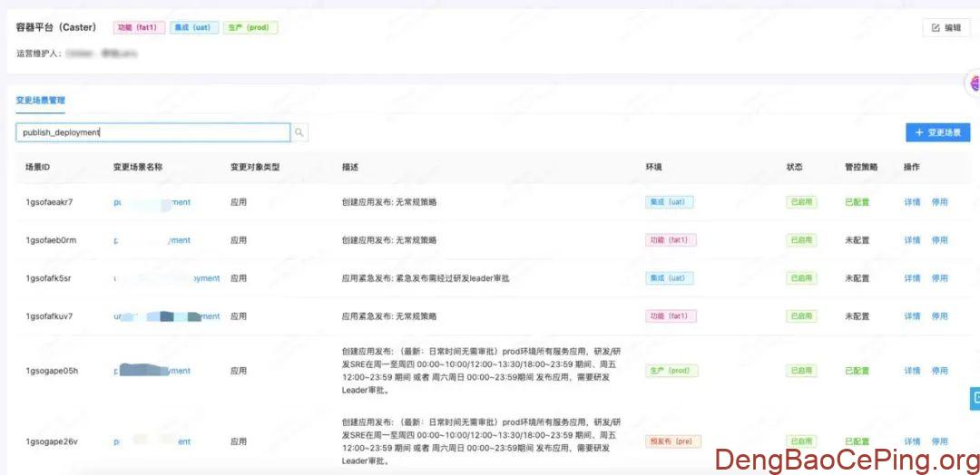Click the 编辑 edit button
980x475 pixels.
point(946,28)
